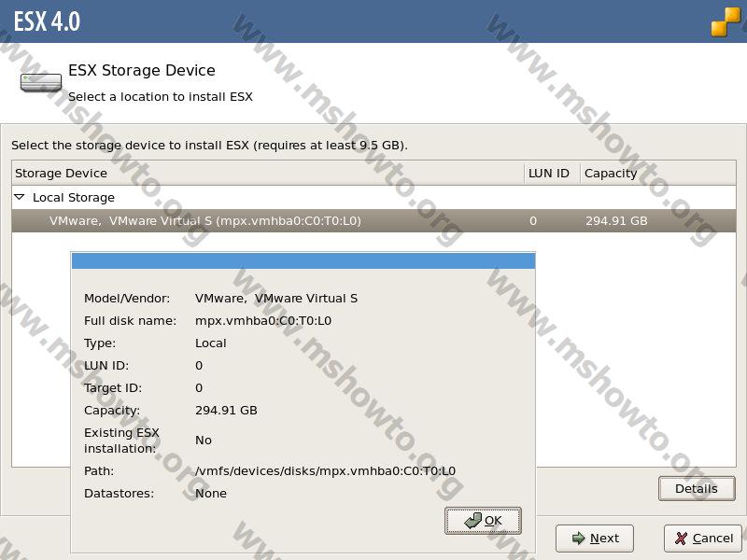The width and height of the screenshot is (747, 560).
Task: Click the 'Path:' label
Action: click(99, 471)
